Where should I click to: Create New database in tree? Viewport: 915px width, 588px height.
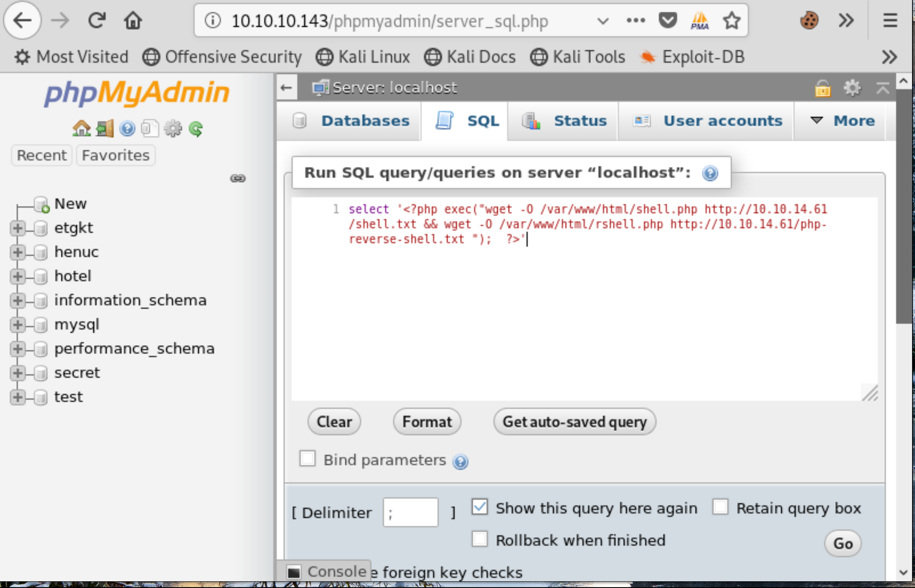pyautogui.click(x=70, y=203)
